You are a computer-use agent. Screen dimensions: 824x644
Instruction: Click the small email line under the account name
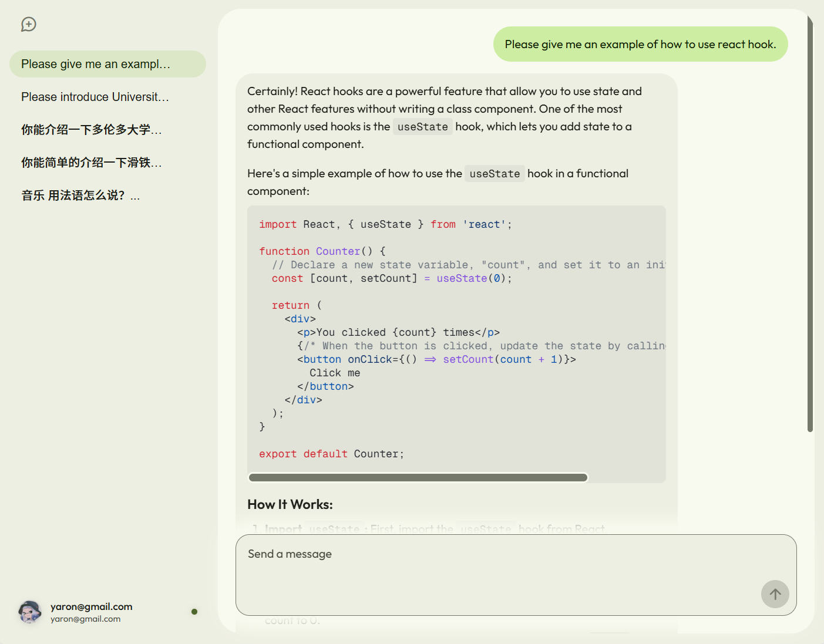click(x=85, y=619)
